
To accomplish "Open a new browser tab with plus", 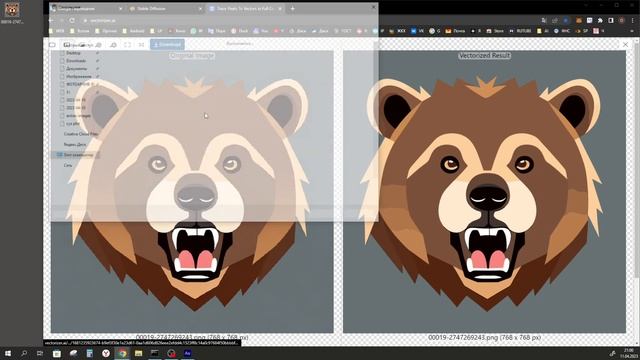I will [x=292, y=8].
